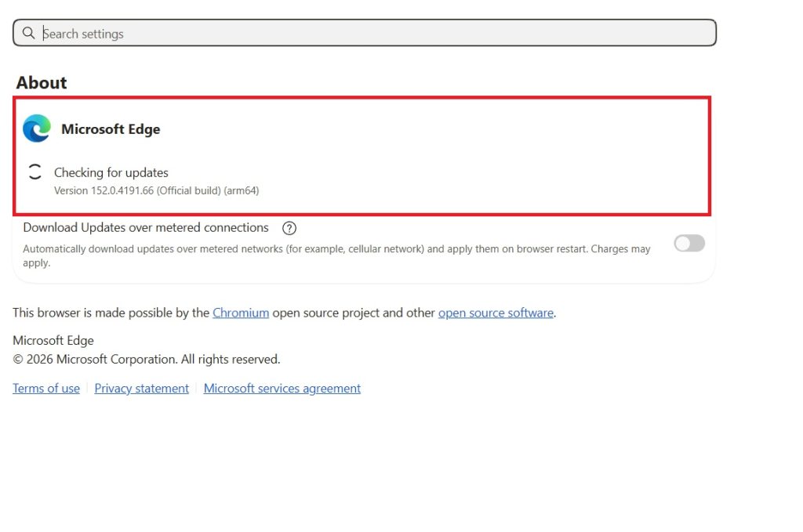Click the magnifying glass search icon
This screenshot has width=803, height=532.
[x=29, y=33]
